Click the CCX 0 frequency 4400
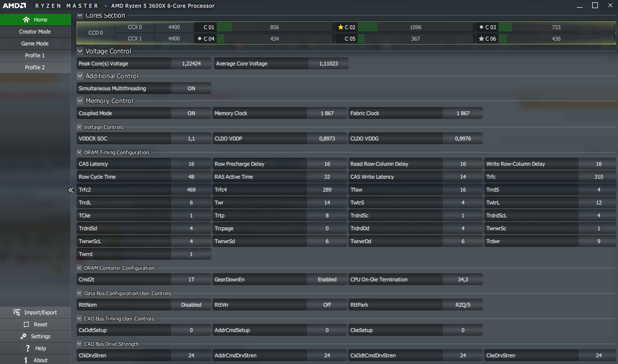618x364 pixels. [x=174, y=27]
